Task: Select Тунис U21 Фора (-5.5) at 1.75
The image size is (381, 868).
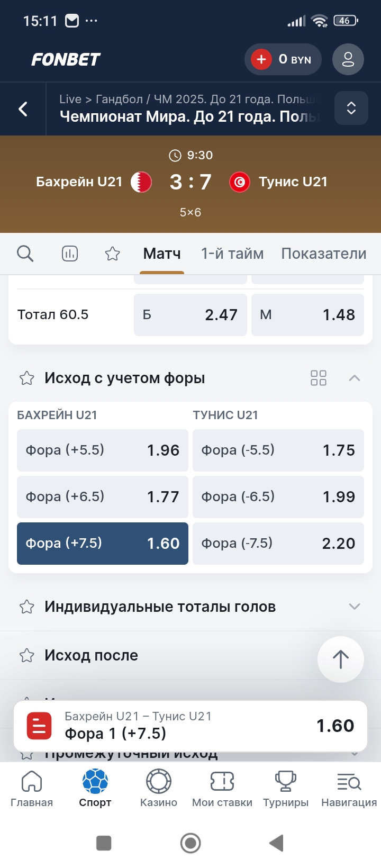Action: pos(278,450)
